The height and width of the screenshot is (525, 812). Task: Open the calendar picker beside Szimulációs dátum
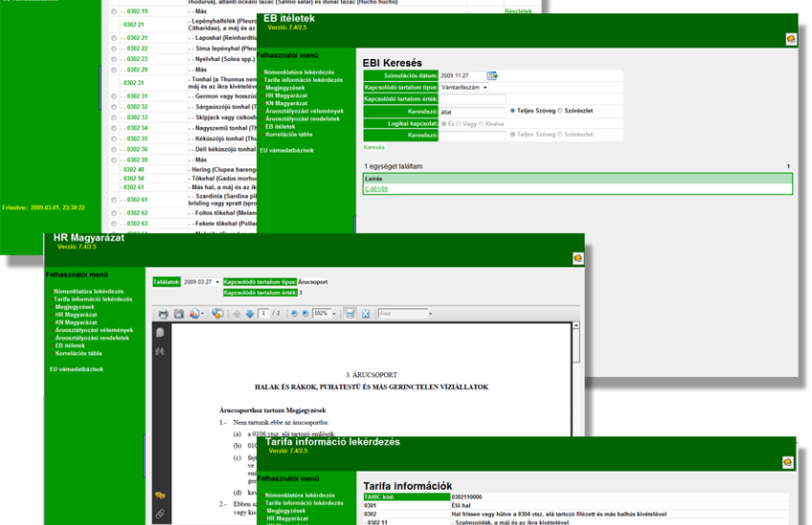click(492, 75)
